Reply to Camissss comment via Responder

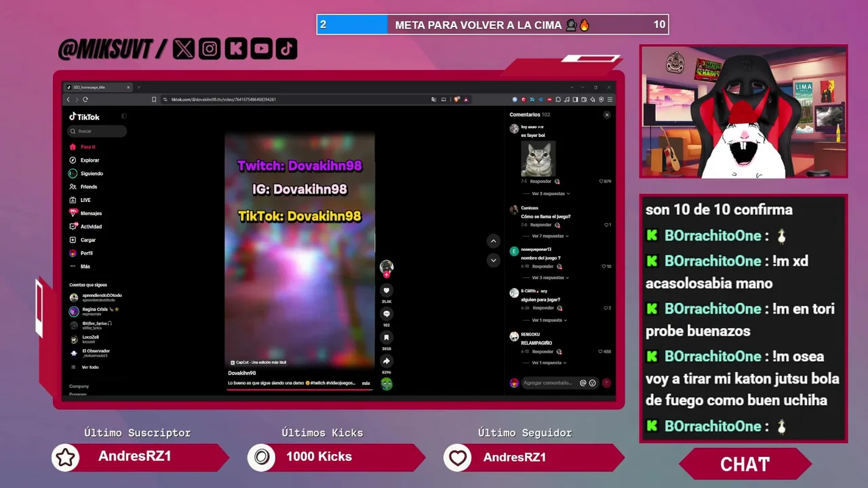[x=540, y=225]
